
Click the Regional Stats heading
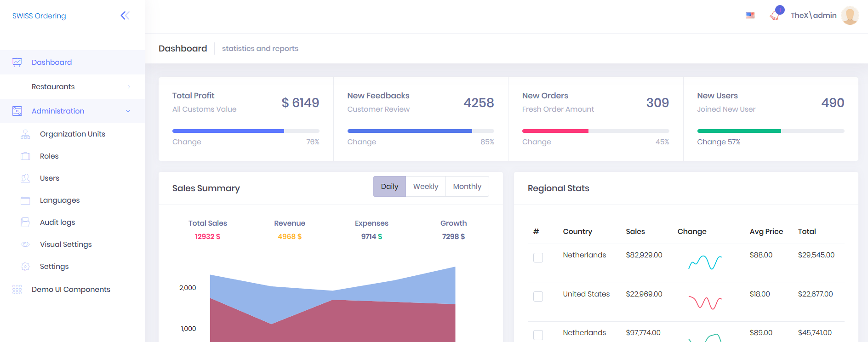[x=558, y=188]
